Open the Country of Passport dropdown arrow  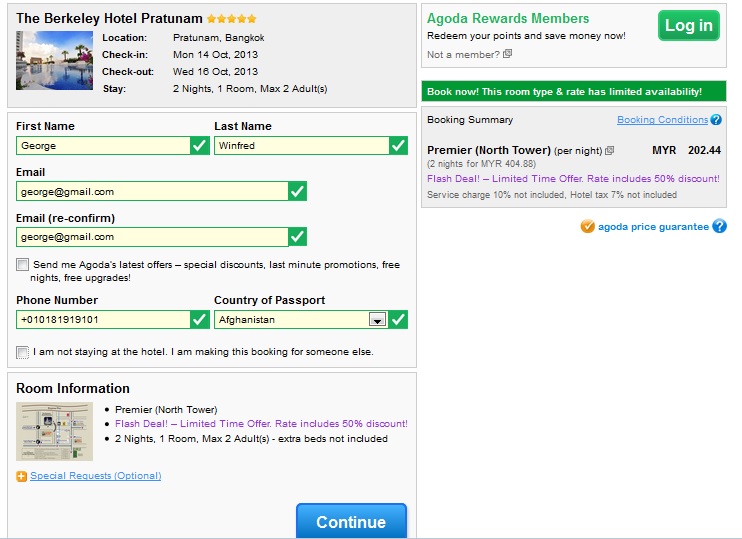pos(377,320)
